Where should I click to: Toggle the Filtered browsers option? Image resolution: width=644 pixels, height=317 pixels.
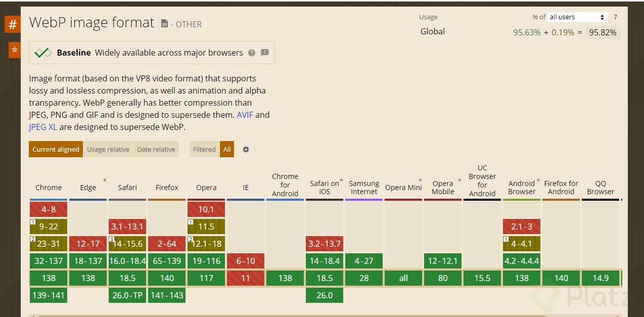coord(204,149)
